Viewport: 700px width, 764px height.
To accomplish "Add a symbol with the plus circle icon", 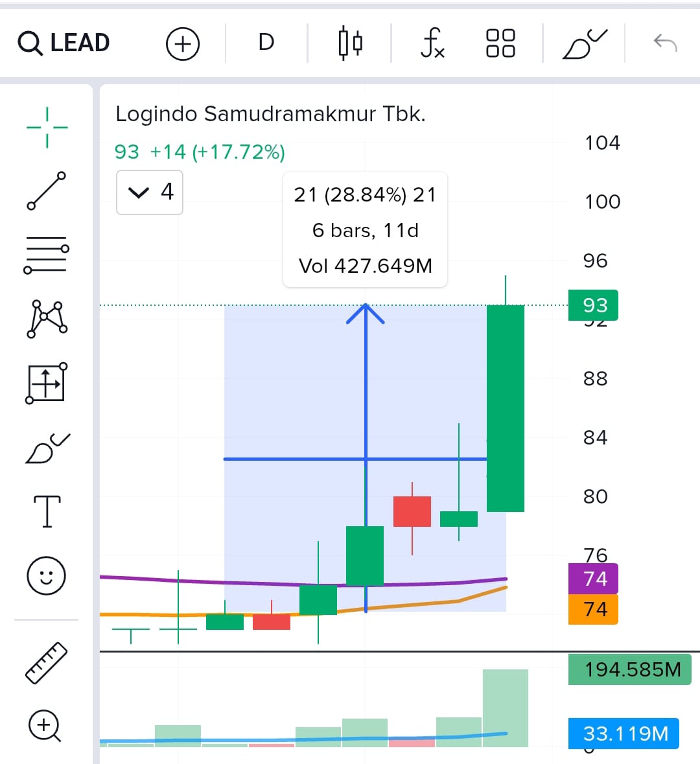I will point(183,44).
